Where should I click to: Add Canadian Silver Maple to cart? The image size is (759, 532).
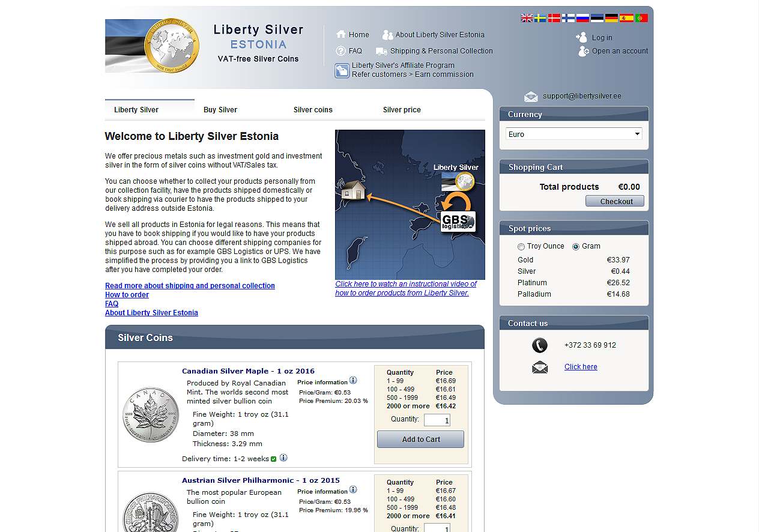420,440
